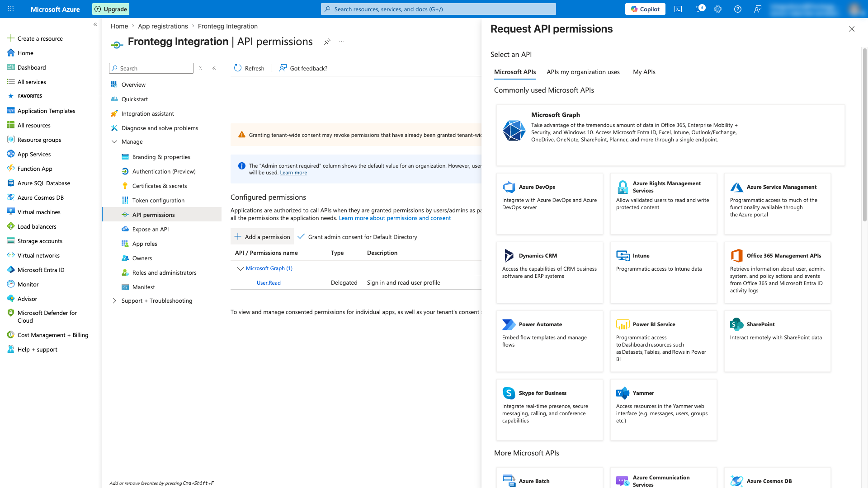This screenshot has width=868, height=488.
Task: Collapse the resource menu panel
Action: tap(214, 68)
